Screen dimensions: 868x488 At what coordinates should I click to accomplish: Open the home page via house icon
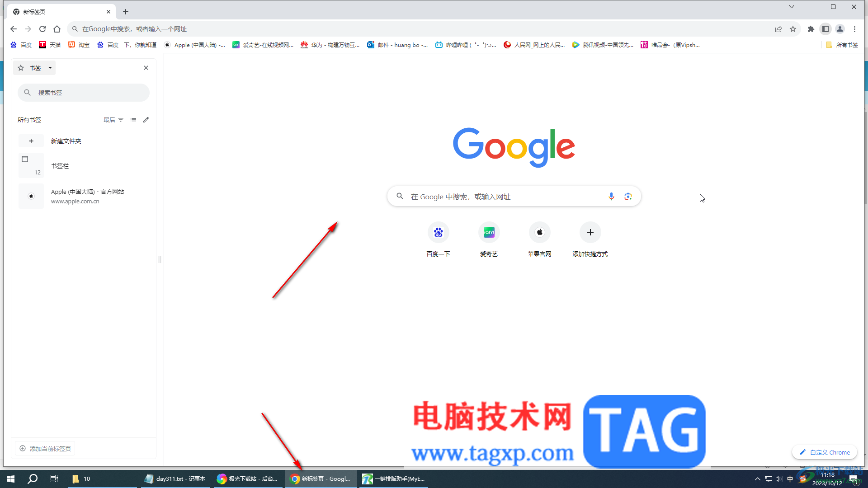(x=57, y=29)
